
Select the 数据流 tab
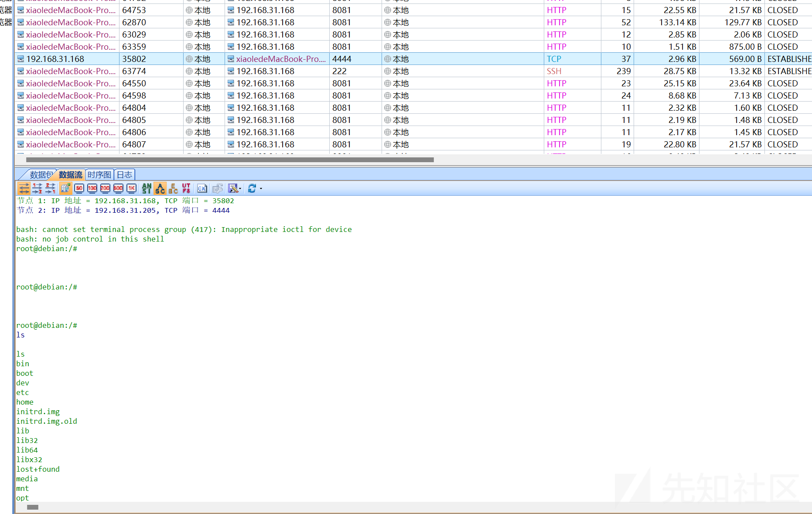[x=70, y=175]
